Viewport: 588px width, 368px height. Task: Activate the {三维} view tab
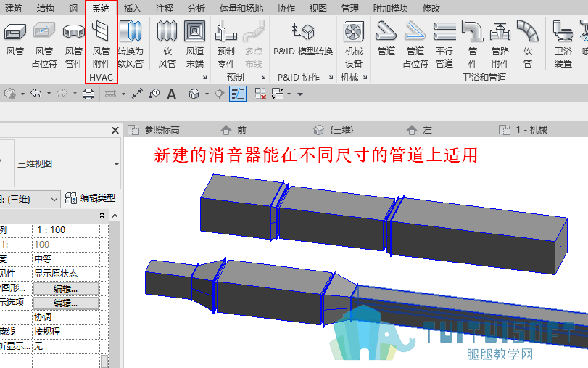tap(334, 130)
